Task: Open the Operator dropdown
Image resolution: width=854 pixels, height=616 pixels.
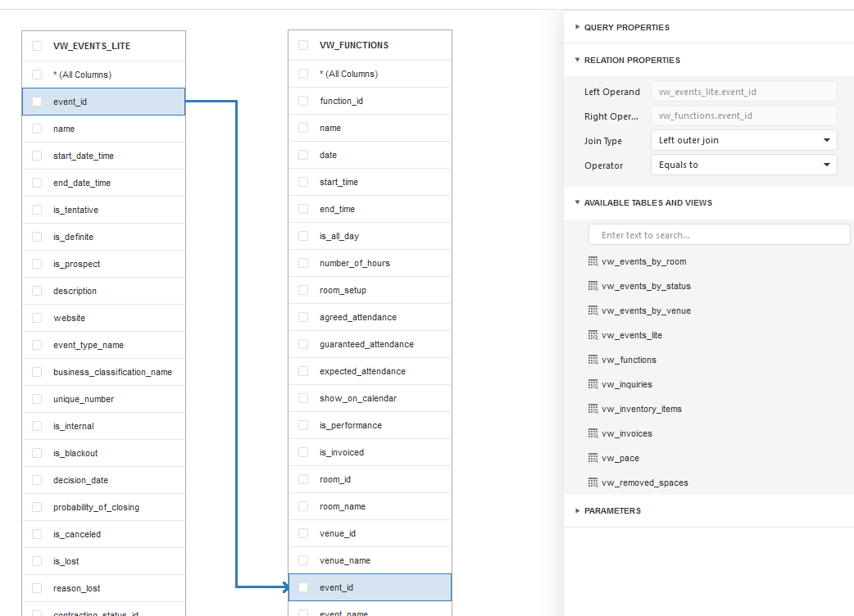Action: tap(744, 165)
